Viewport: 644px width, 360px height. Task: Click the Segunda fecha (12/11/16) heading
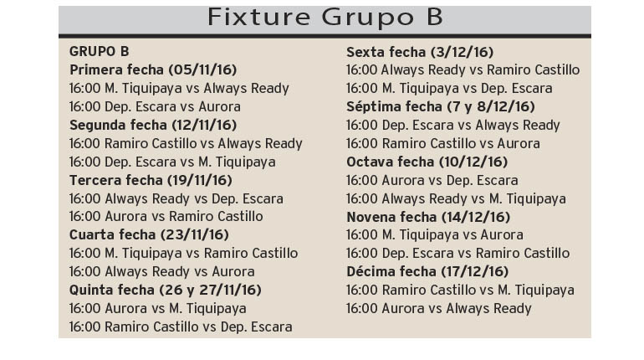click(153, 125)
